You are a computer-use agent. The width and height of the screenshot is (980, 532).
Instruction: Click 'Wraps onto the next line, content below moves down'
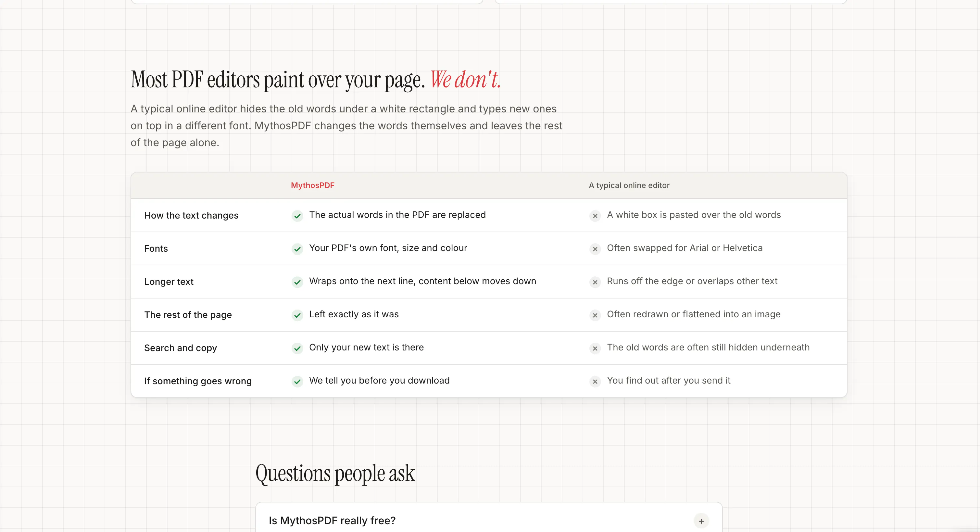point(422,281)
